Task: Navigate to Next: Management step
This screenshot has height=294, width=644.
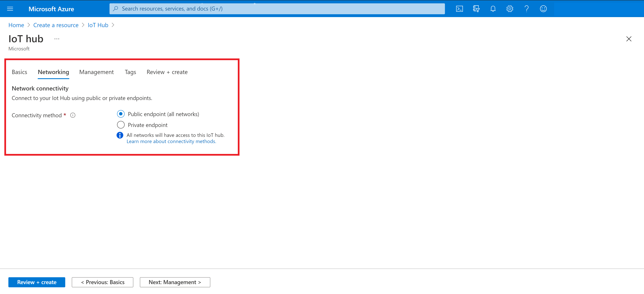Action: (x=175, y=282)
